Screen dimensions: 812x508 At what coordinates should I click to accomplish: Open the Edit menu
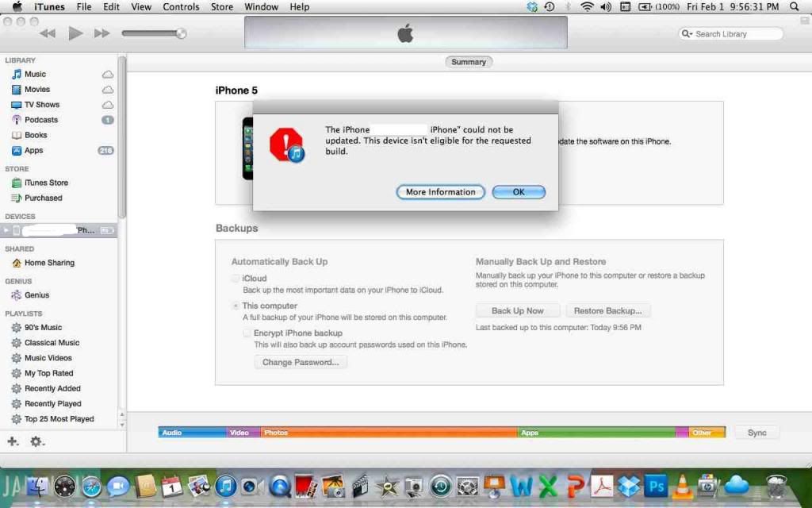[111, 6]
